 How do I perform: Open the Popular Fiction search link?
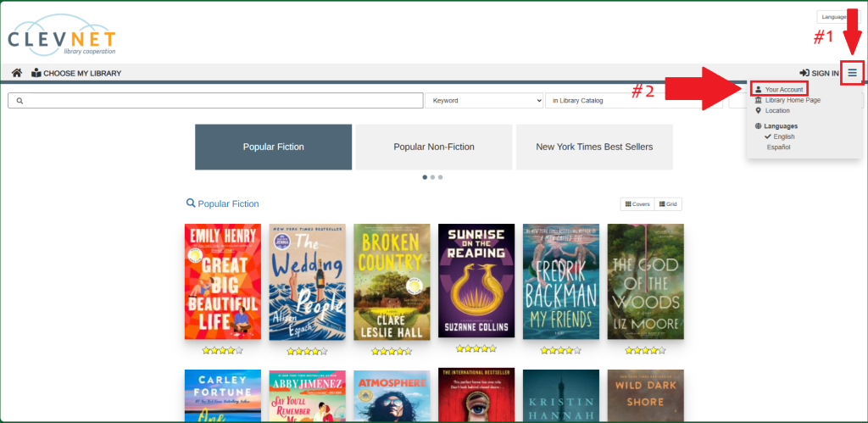click(223, 203)
